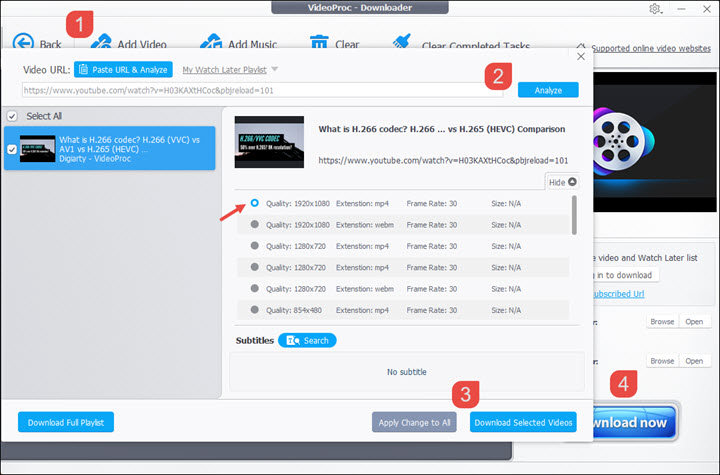The width and height of the screenshot is (720, 475).
Task: Click the subscribed Url link
Action: click(x=619, y=294)
